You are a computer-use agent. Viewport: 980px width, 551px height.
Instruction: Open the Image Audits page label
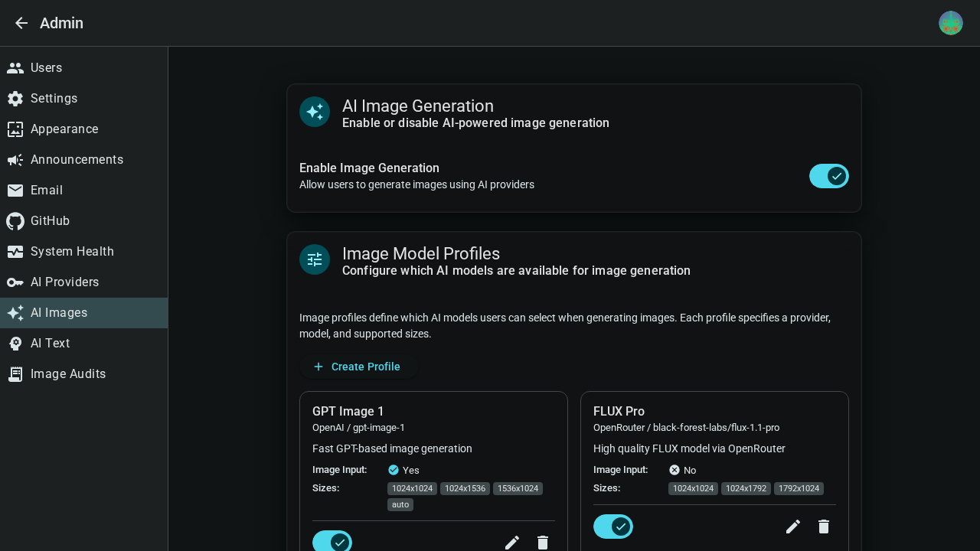tap(68, 374)
